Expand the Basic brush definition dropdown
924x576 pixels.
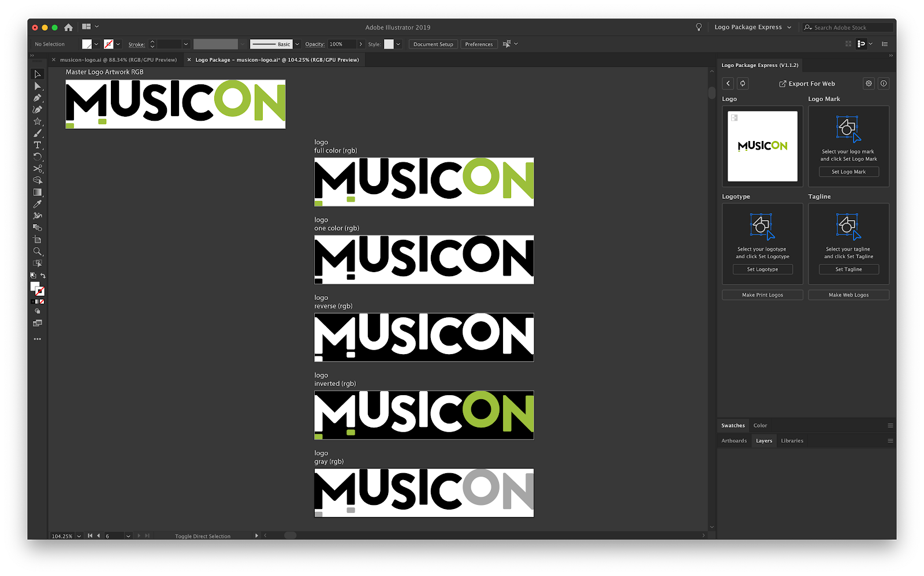point(297,44)
